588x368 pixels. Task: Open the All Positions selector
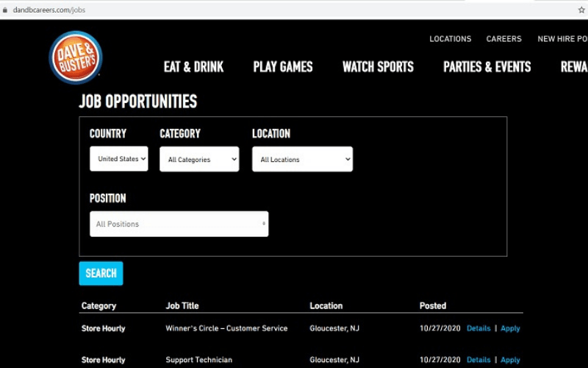179,224
